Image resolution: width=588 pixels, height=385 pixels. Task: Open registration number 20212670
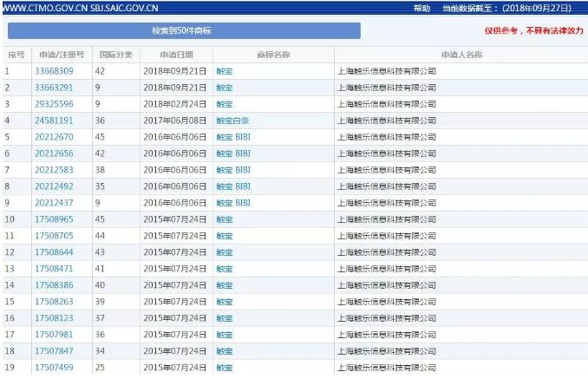[x=54, y=137]
